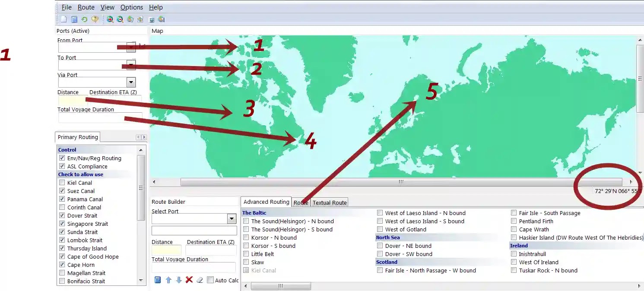Click the screen monitor toolbar icon
The height and width of the screenshot is (291, 644).
coord(152,19)
